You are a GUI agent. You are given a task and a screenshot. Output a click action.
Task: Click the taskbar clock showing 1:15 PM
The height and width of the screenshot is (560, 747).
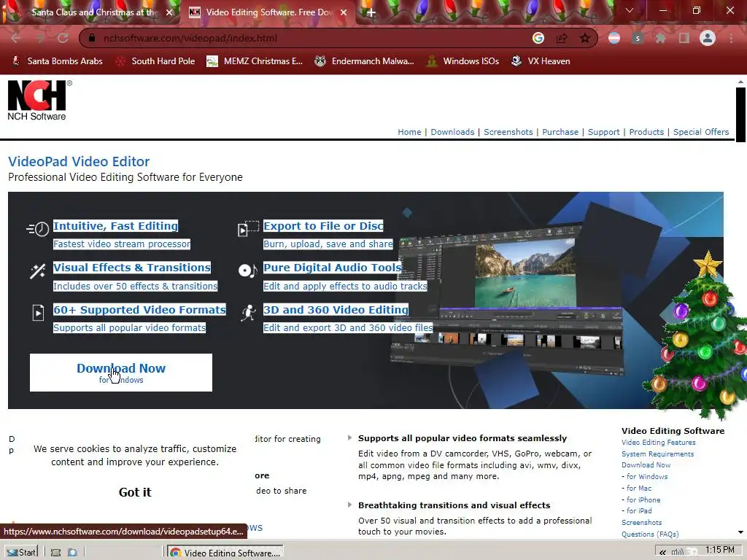[720, 550]
